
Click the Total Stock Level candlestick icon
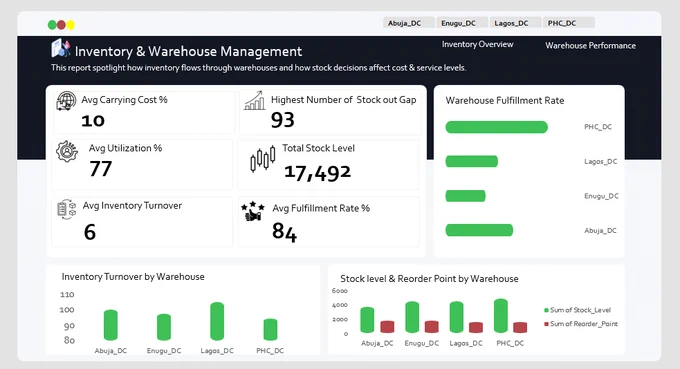263,159
